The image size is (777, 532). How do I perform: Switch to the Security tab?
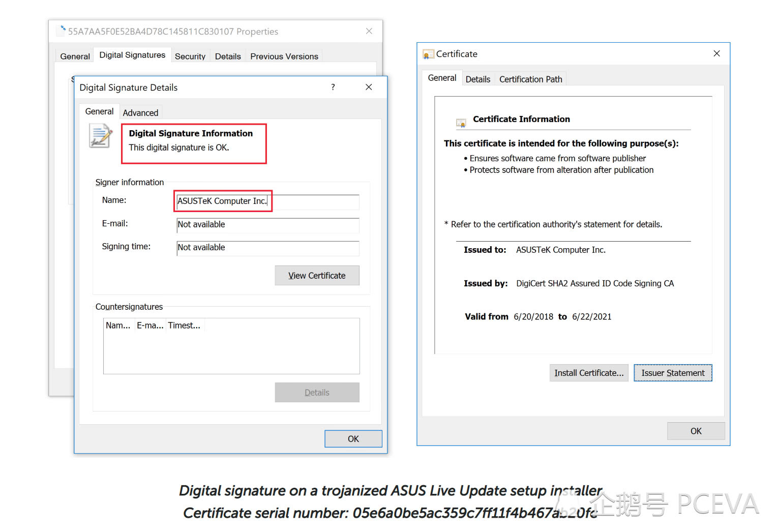tap(190, 56)
